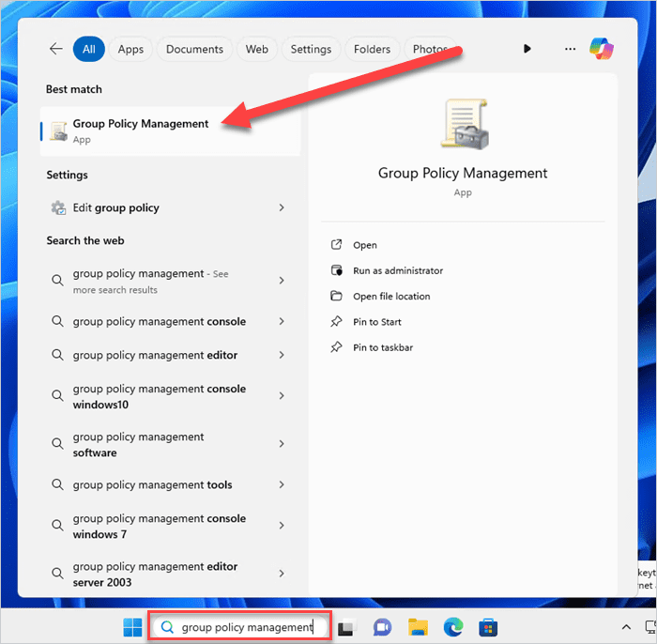The image size is (657, 644).
Task: Open the Edit group policy setting
Action: point(170,207)
